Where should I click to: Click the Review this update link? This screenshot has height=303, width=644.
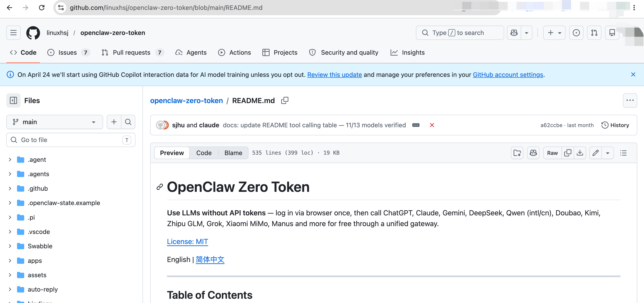(335, 74)
